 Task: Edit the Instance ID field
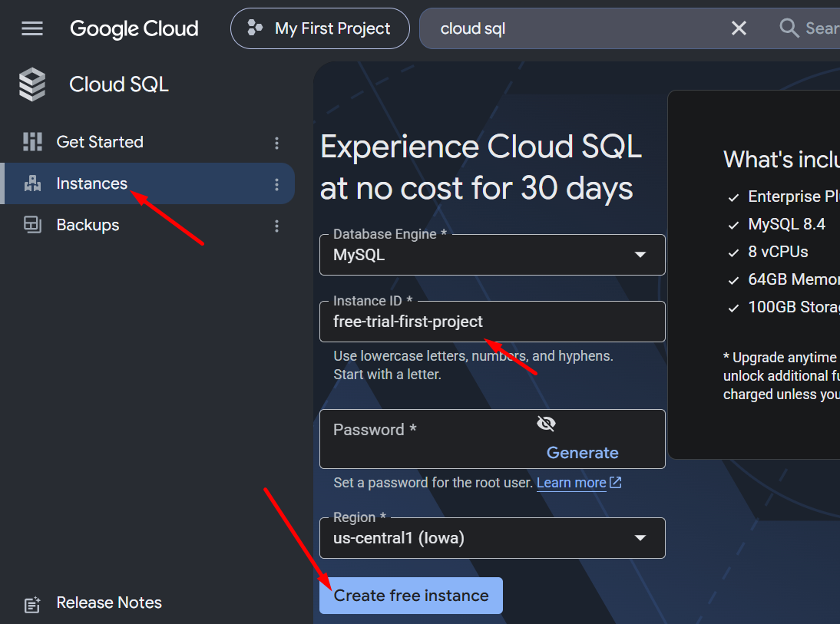(x=492, y=322)
